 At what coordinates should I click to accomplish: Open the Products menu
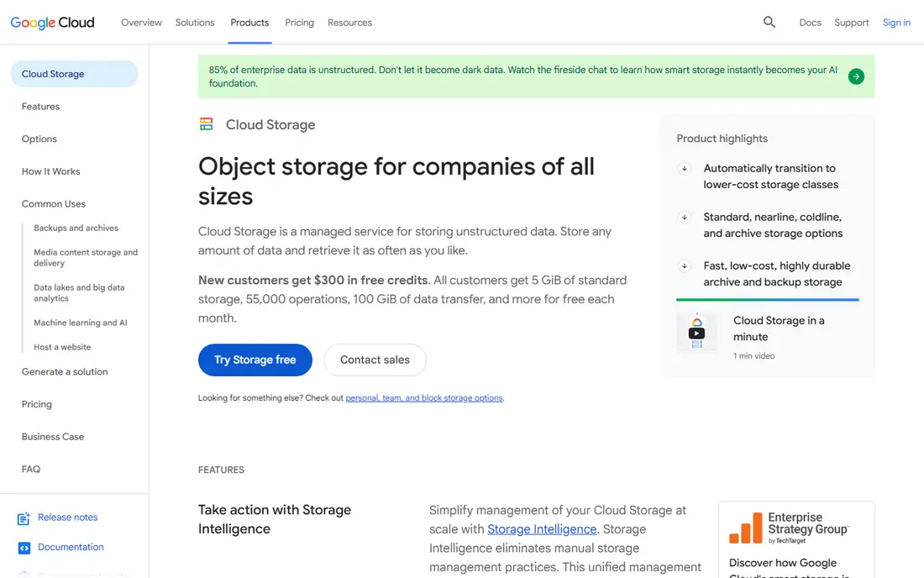click(x=249, y=23)
